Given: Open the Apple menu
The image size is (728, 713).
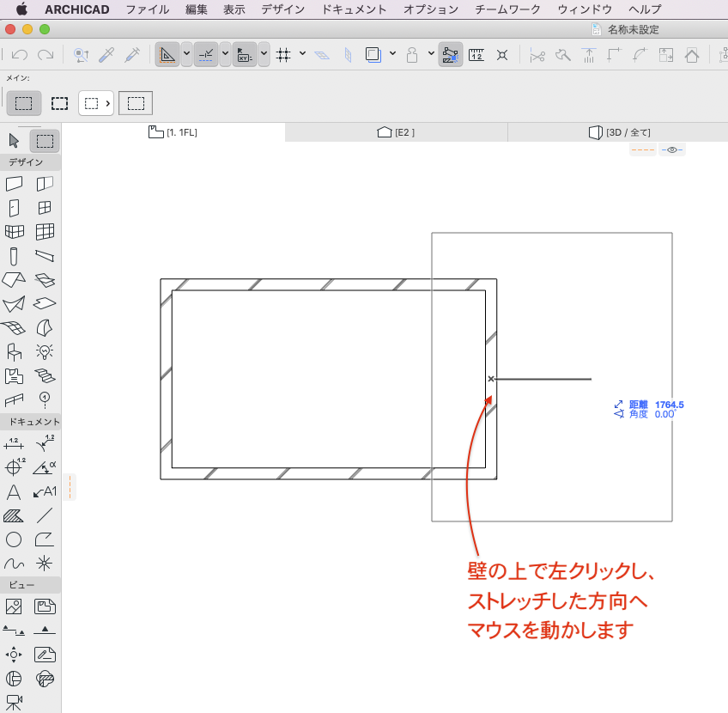Looking at the screenshot, I should click(21, 9).
